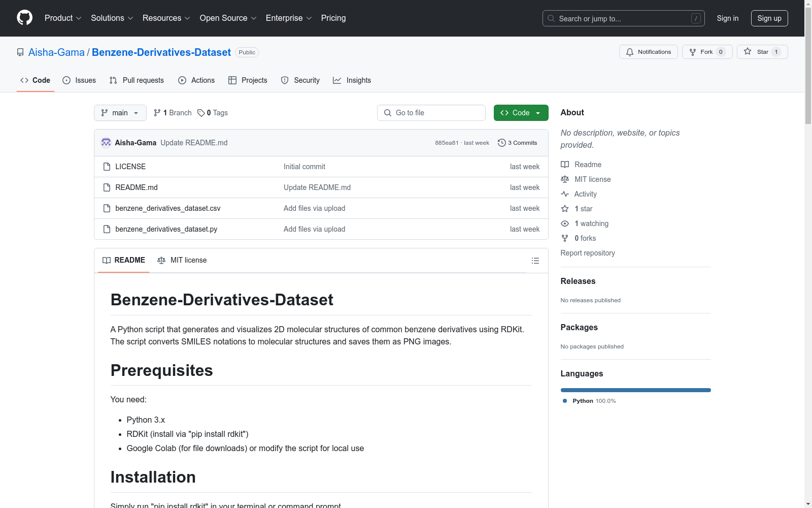Image resolution: width=812 pixels, height=508 pixels.
Task: Select the Code tab
Action: (x=36, y=80)
